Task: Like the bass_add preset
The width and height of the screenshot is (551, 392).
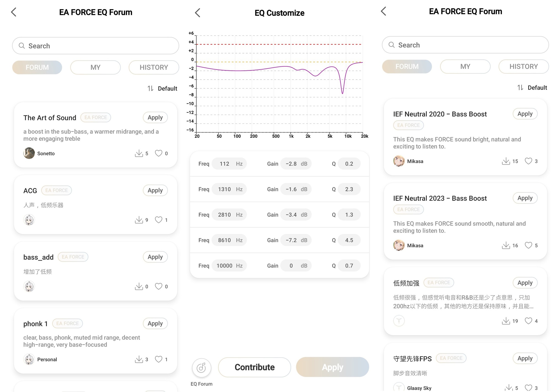Action: [x=159, y=286]
